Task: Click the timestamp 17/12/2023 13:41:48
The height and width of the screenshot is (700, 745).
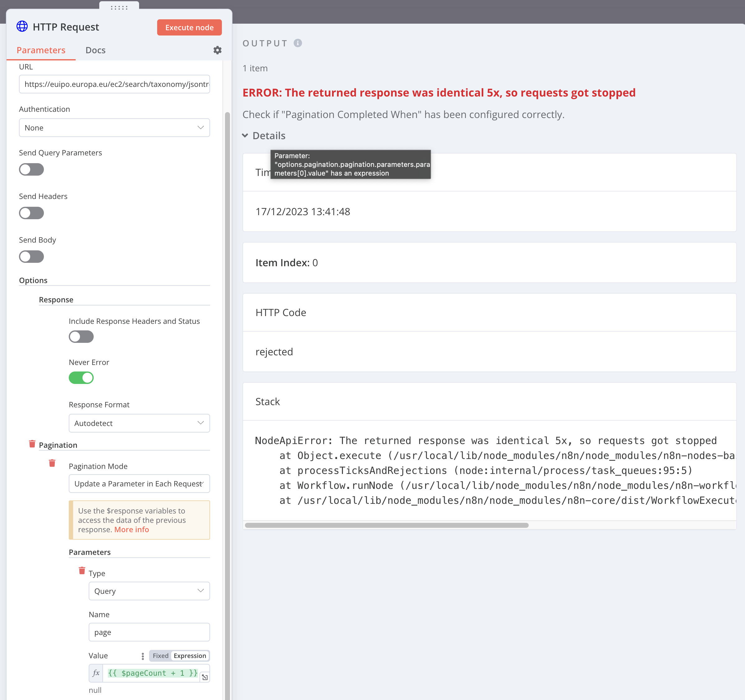Action: (303, 212)
